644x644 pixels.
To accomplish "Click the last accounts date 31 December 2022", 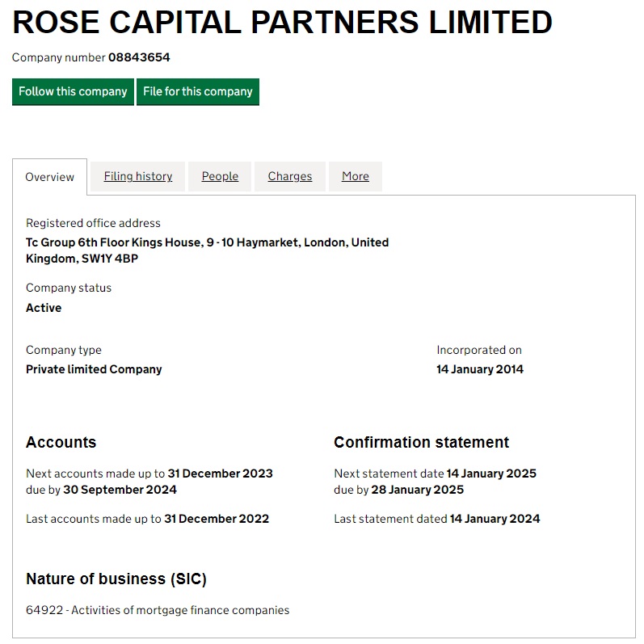I will coord(217,519).
